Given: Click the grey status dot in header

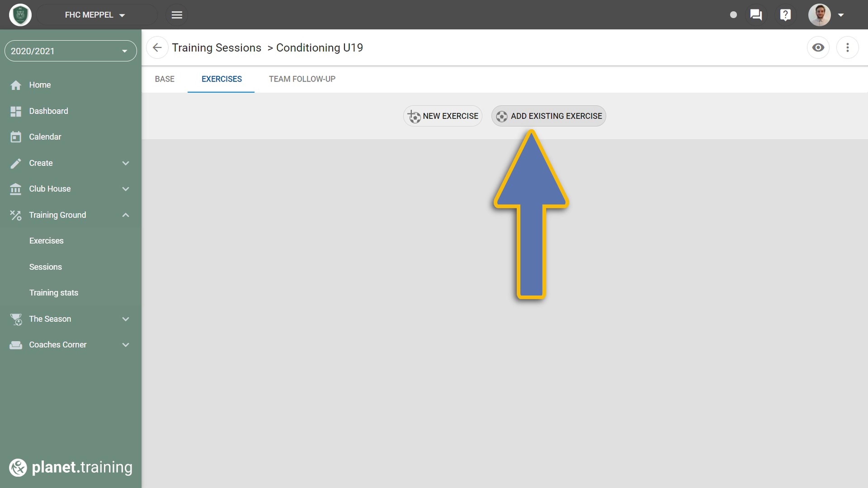Looking at the screenshot, I should [x=733, y=15].
